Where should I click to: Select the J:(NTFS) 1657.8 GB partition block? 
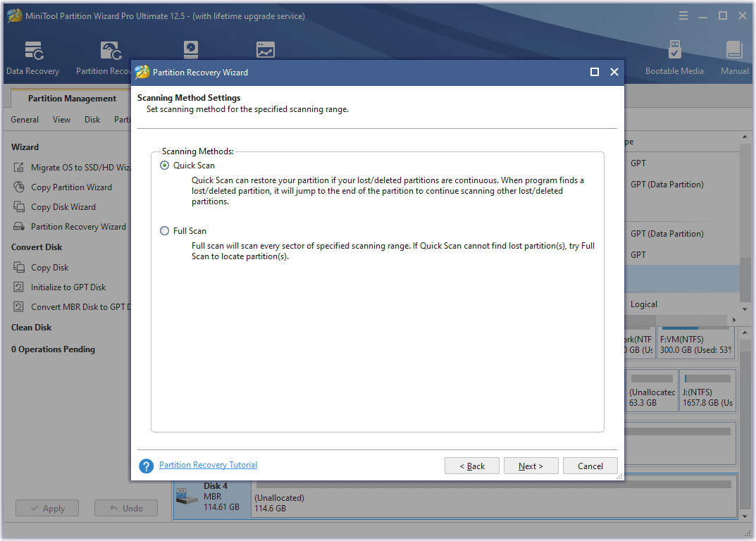click(708, 390)
